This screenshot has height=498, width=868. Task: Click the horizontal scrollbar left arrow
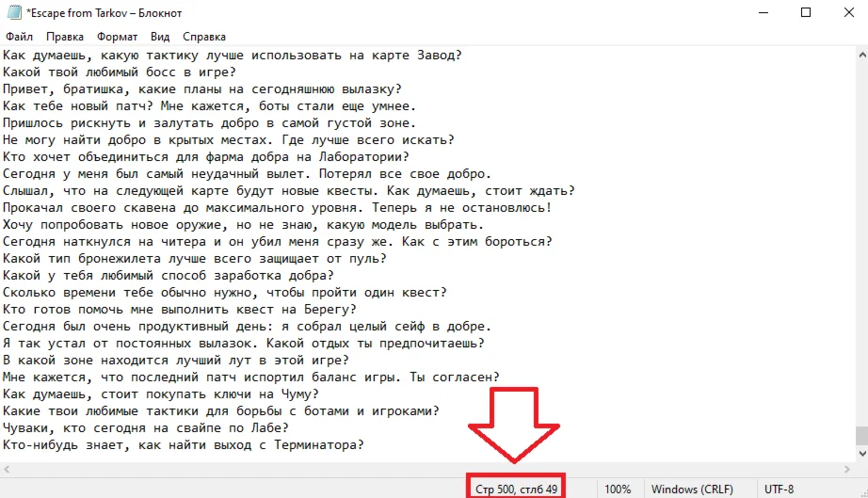[7, 469]
